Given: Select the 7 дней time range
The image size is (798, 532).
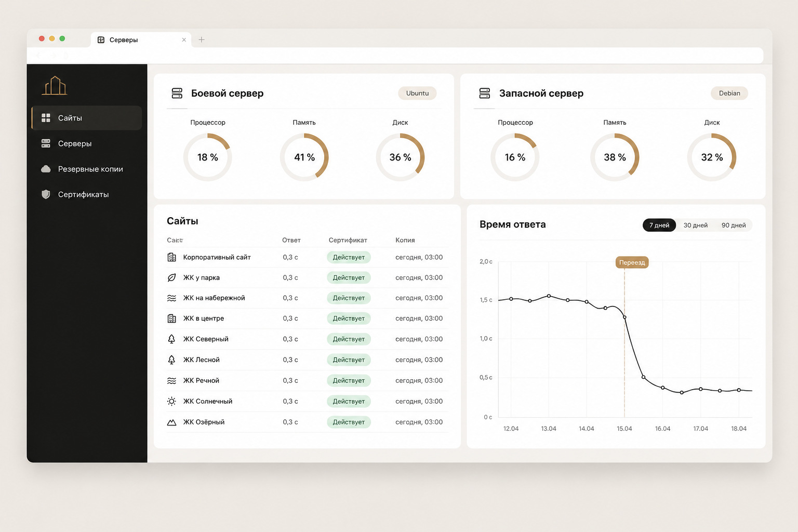Looking at the screenshot, I should (x=659, y=225).
